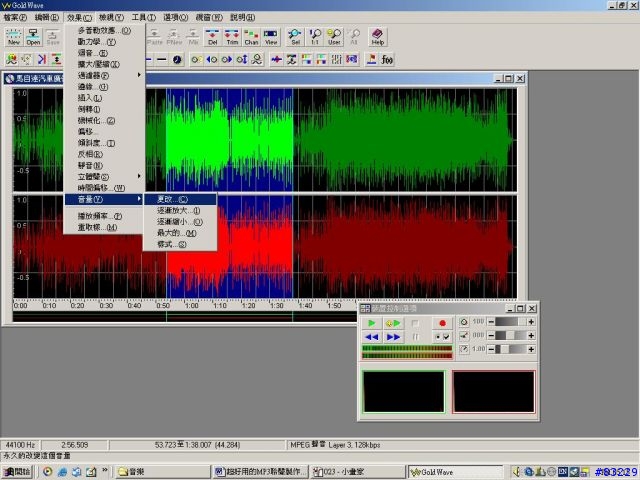Image resolution: width=640 pixels, height=480 pixels.
Task: Choose 播放頻率 (Playback rate) from effects menu
Action: 104,216
